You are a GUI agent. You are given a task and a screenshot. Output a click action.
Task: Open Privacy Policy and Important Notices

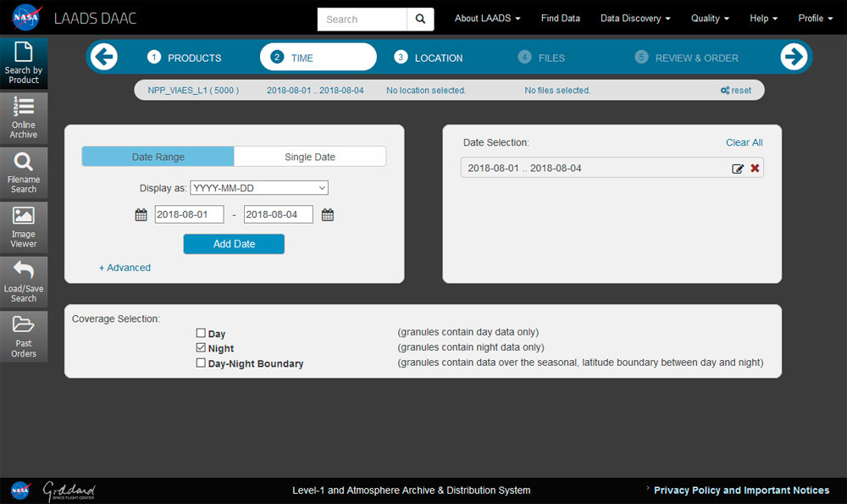click(x=741, y=490)
